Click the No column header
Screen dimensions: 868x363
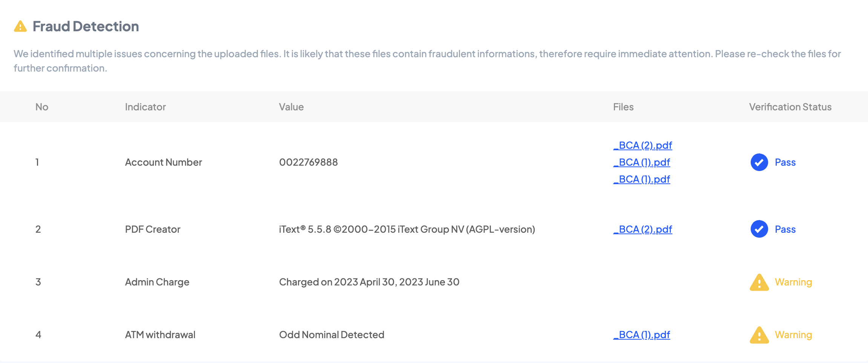42,107
